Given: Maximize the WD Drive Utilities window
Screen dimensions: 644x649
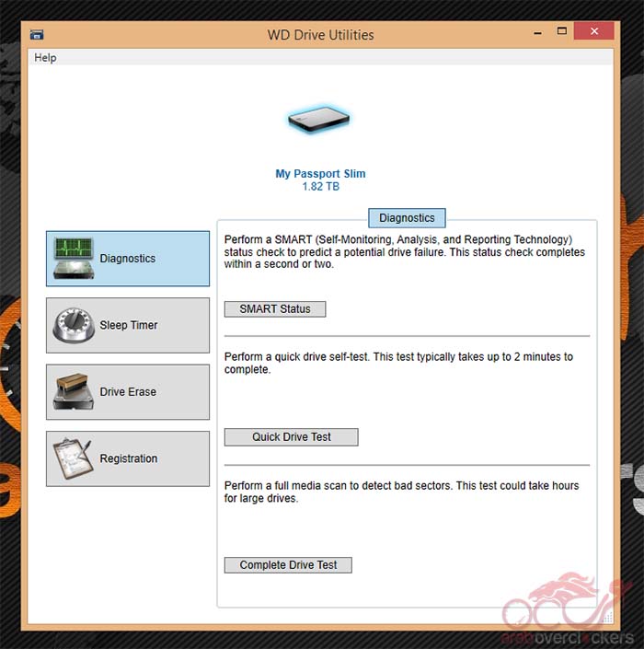Looking at the screenshot, I should click(x=563, y=33).
